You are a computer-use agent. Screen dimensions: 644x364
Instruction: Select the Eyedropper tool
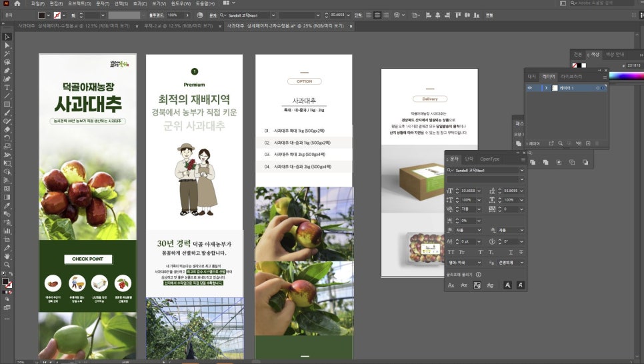(7, 205)
